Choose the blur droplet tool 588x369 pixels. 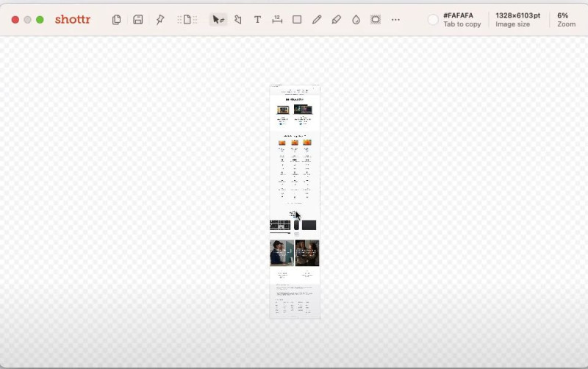click(356, 20)
